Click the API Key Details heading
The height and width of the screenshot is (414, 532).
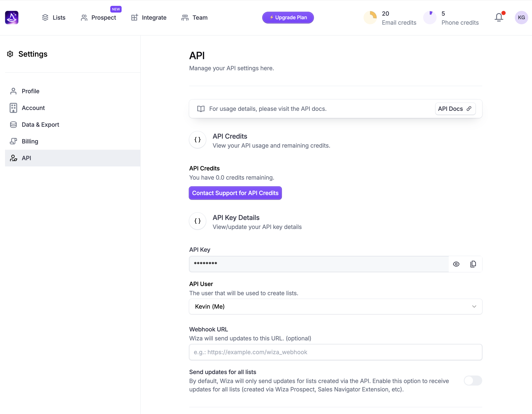[236, 218]
